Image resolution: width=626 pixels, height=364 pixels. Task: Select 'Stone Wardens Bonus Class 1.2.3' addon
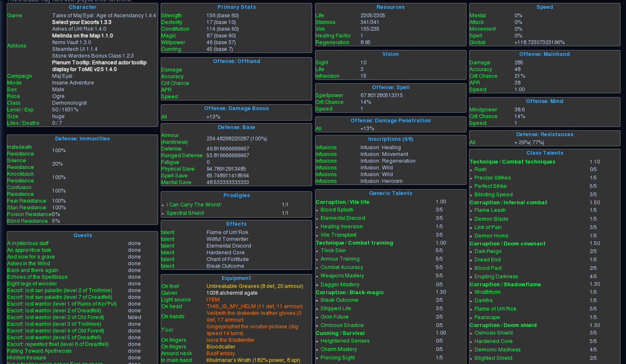click(x=93, y=56)
